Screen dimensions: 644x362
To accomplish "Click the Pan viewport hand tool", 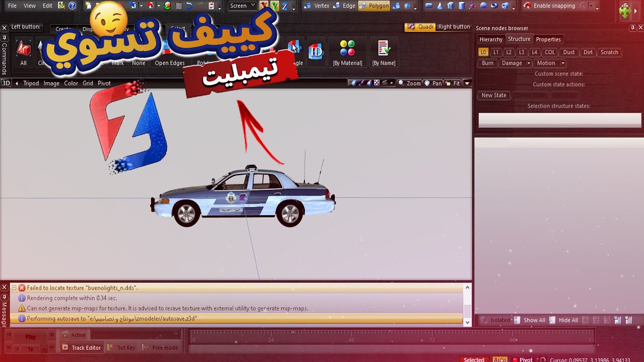I will point(433,83).
